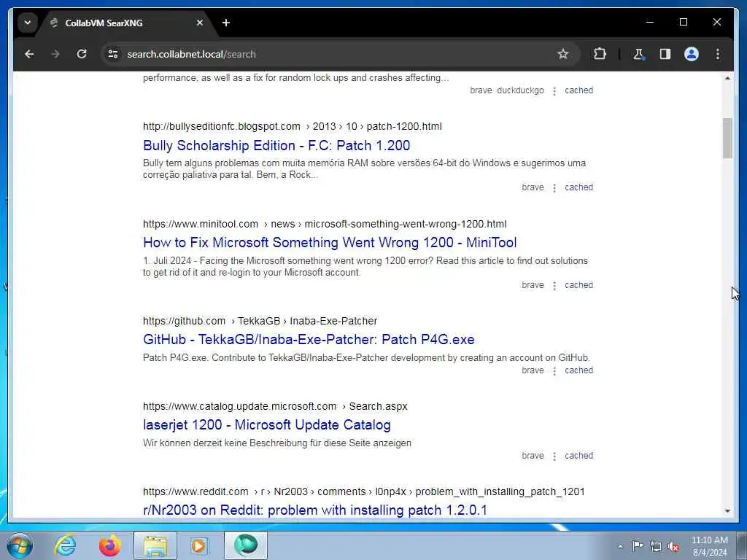This screenshot has width=747, height=560.
Task: Open cached copy of MiniTool result
Action: pyautogui.click(x=578, y=285)
